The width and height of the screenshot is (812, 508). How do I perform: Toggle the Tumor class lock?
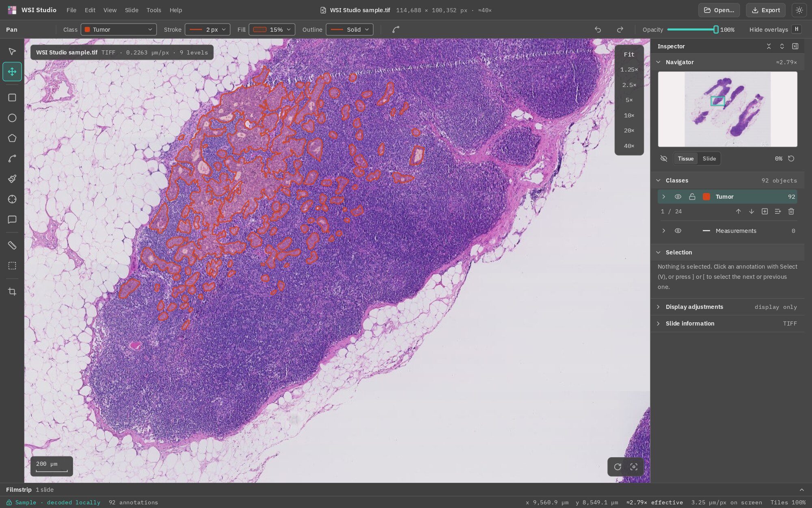point(692,197)
